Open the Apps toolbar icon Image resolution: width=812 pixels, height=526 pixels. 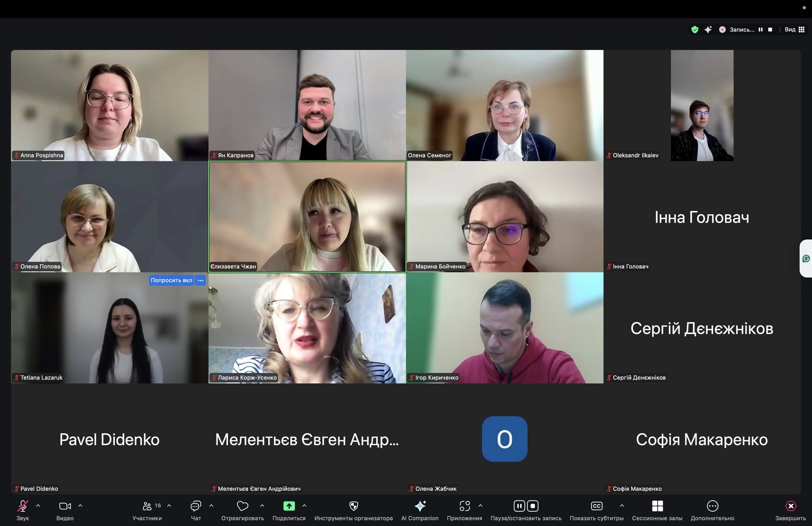click(465, 506)
